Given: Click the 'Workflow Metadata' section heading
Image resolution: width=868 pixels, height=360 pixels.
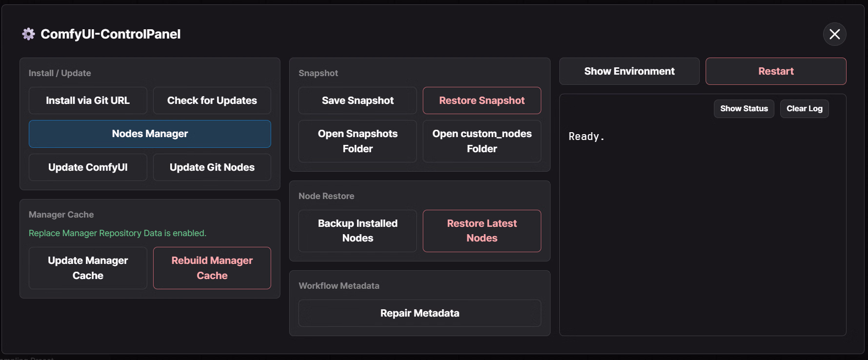Looking at the screenshot, I should (x=339, y=286).
